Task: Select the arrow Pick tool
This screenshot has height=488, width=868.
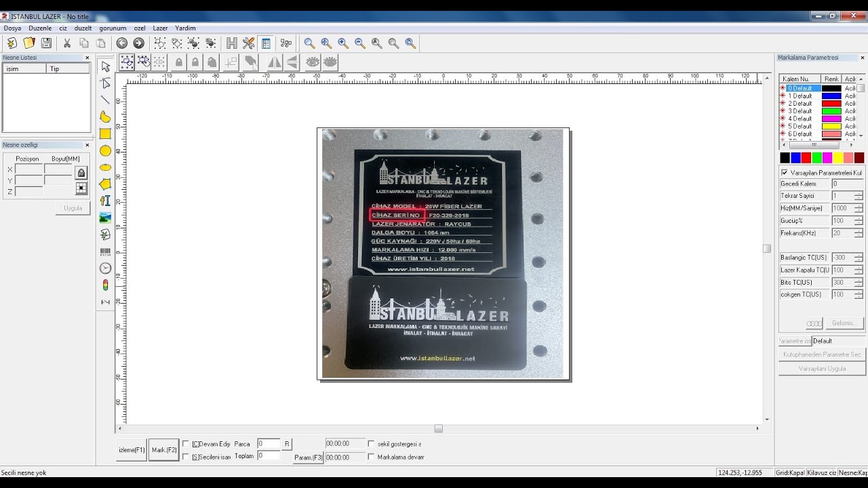Action: tap(105, 66)
